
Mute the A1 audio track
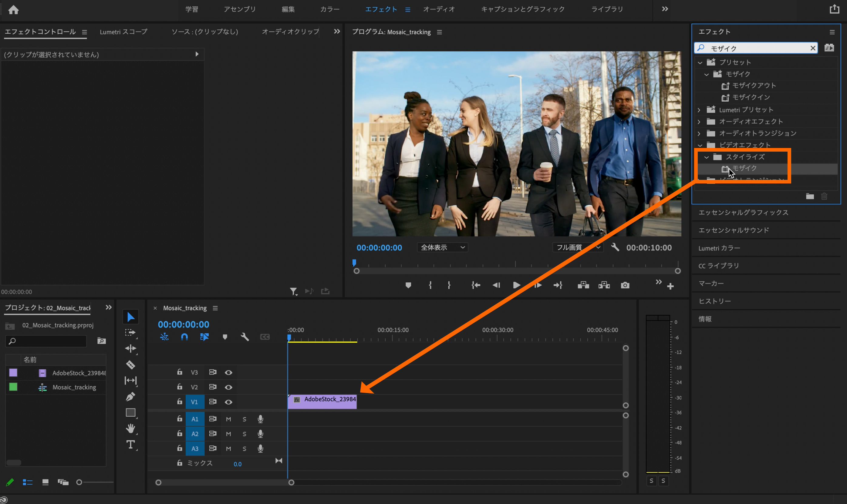point(228,419)
